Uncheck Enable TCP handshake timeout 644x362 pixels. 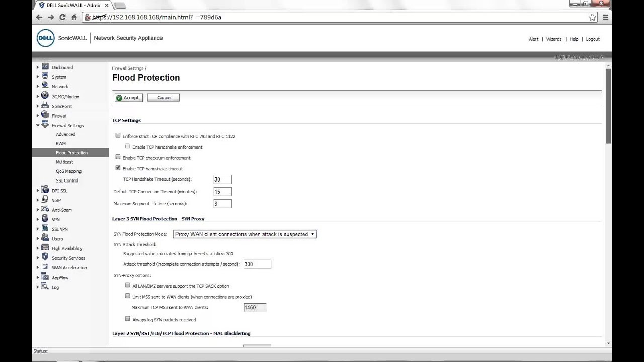click(118, 168)
